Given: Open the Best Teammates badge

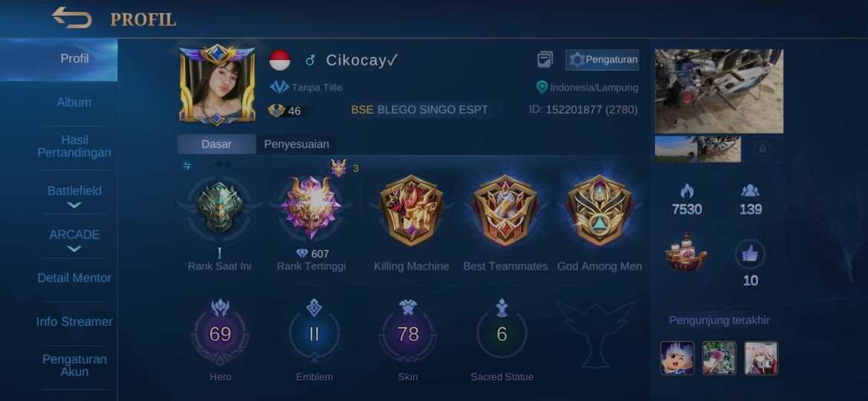Looking at the screenshot, I should coord(505,210).
